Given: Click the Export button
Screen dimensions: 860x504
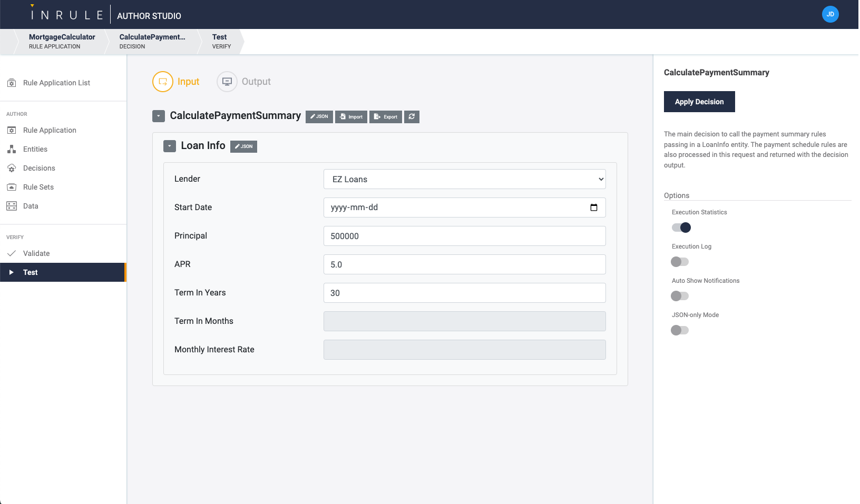Looking at the screenshot, I should pos(386,116).
